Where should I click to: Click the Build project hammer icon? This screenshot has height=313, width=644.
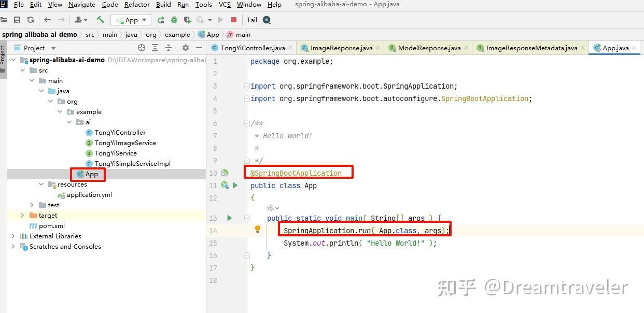[101, 20]
